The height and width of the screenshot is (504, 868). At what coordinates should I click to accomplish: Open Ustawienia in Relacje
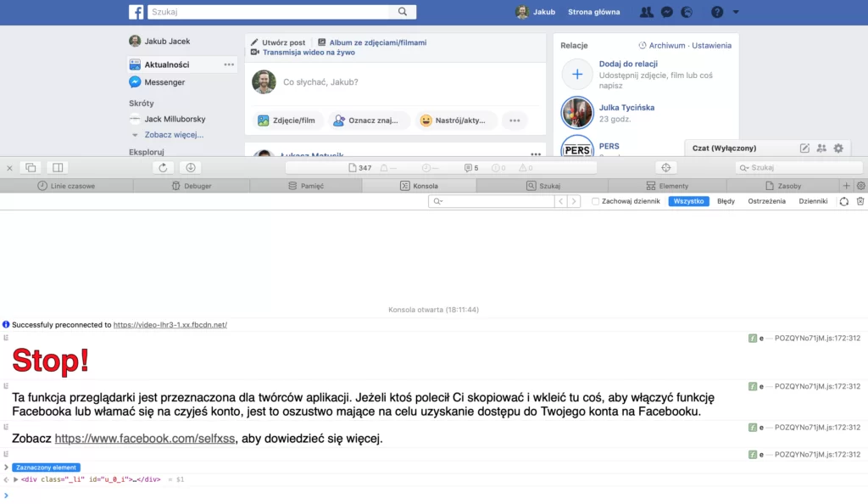click(x=711, y=46)
